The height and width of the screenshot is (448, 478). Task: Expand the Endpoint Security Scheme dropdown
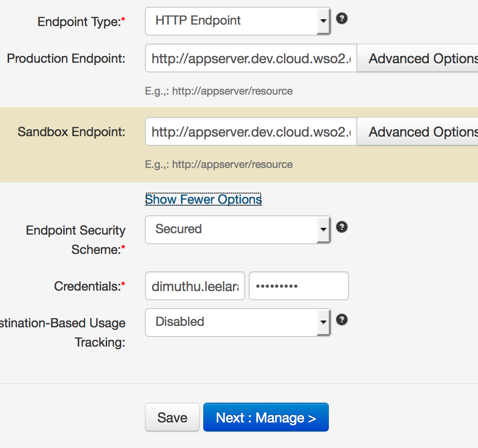(238, 229)
